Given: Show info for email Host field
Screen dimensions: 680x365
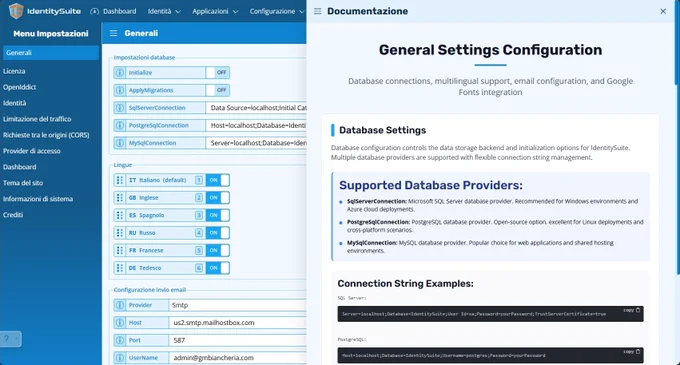Looking at the screenshot, I should (120, 323).
